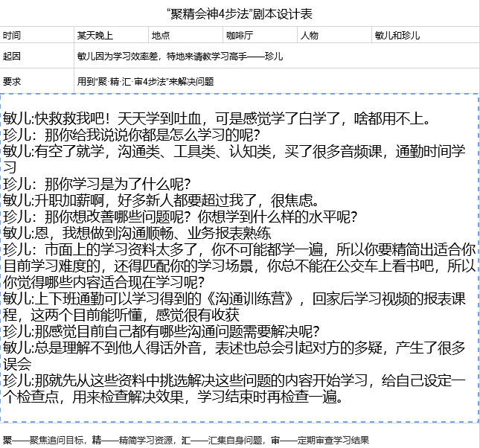Click the 地点 label cell
This screenshot has height=448, width=480.
click(x=185, y=35)
